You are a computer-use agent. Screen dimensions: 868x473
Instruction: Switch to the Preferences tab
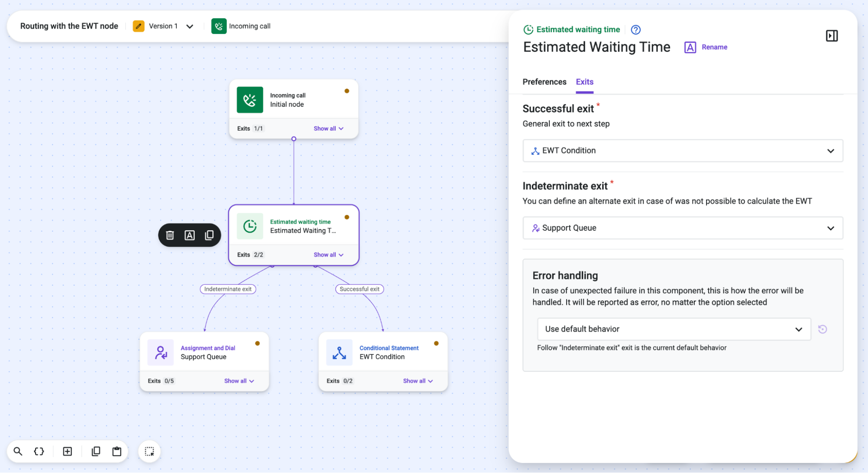click(545, 82)
